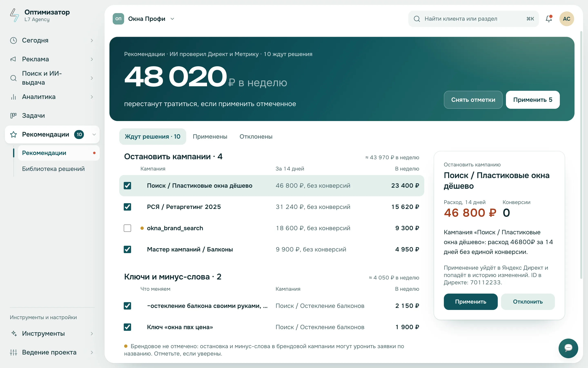Click the sliders icon beside Ведение проекта

click(13, 352)
